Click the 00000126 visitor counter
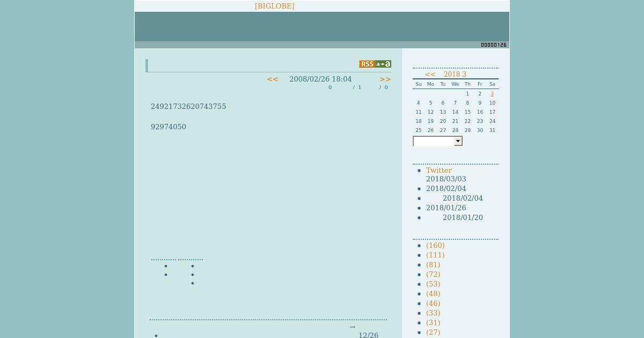The height and width of the screenshot is (338, 644). pyautogui.click(x=494, y=45)
